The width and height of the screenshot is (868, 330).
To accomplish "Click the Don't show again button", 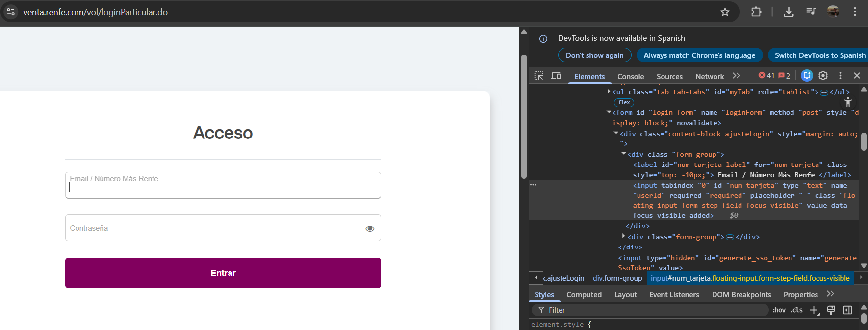I will (x=594, y=55).
